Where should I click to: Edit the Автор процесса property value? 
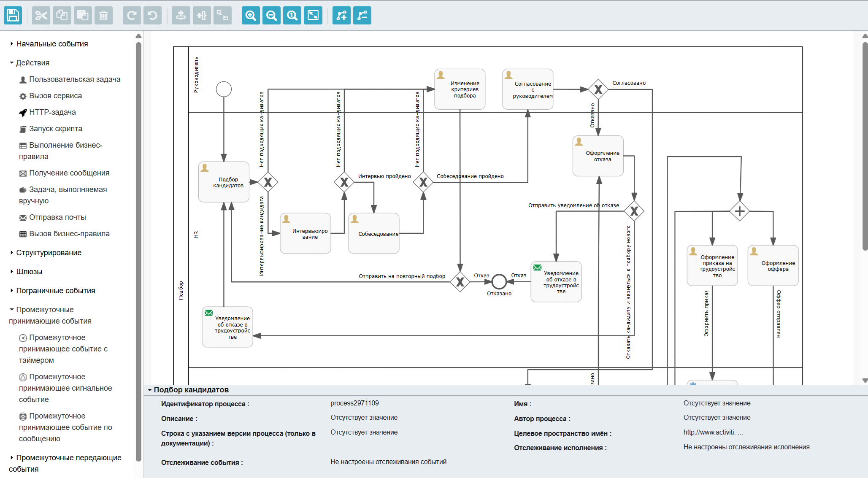click(x=717, y=418)
